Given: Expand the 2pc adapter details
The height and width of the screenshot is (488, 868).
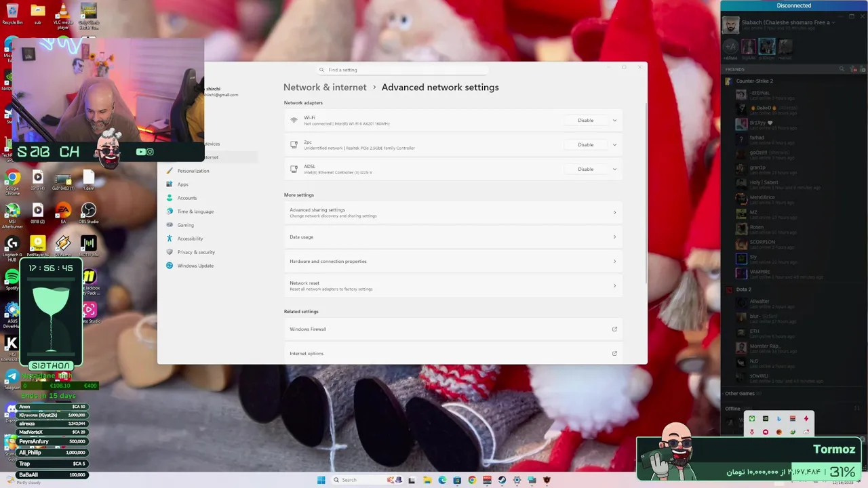Looking at the screenshot, I should [614, 145].
